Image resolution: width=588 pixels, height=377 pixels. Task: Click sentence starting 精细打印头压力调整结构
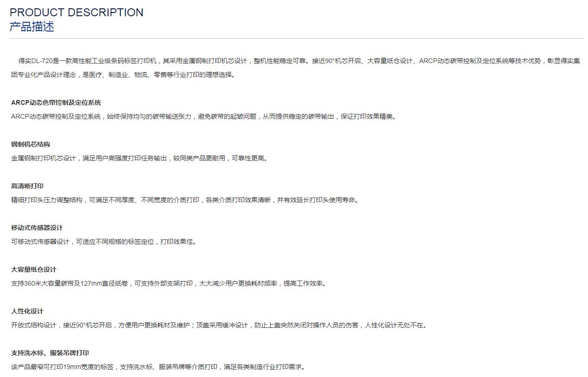click(185, 200)
